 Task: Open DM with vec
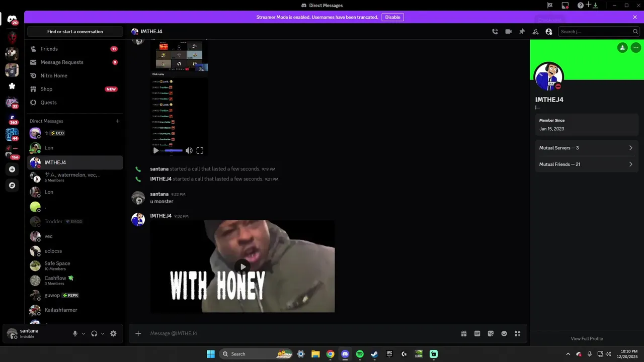[x=75, y=236]
